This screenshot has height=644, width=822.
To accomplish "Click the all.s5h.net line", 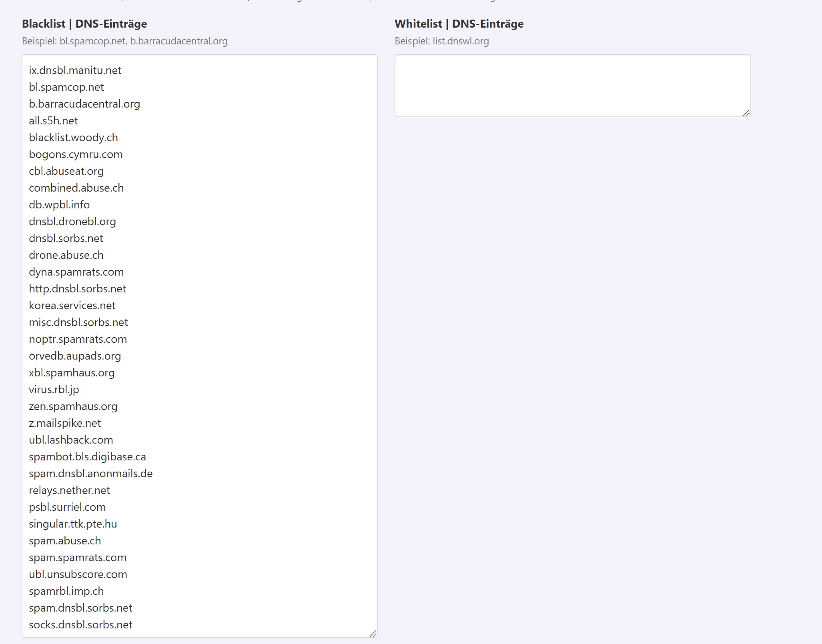I will tap(53, 121).
